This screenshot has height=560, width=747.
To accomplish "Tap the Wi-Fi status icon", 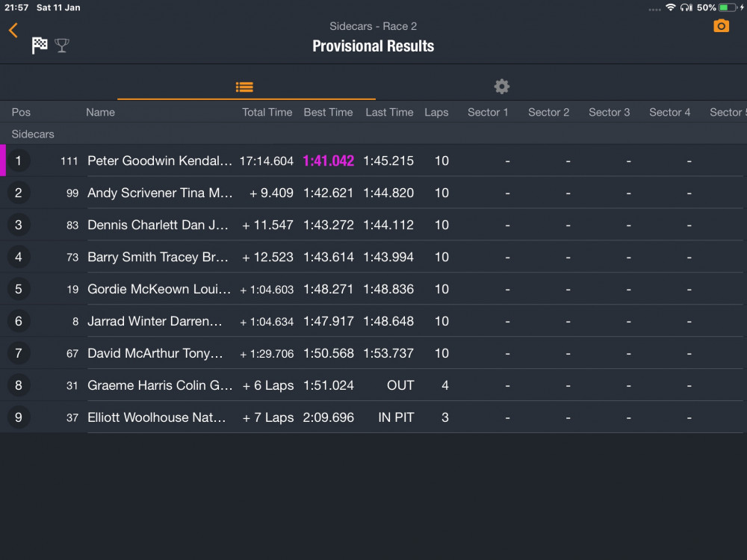I will pyautogui.click(x=670, y=7).
